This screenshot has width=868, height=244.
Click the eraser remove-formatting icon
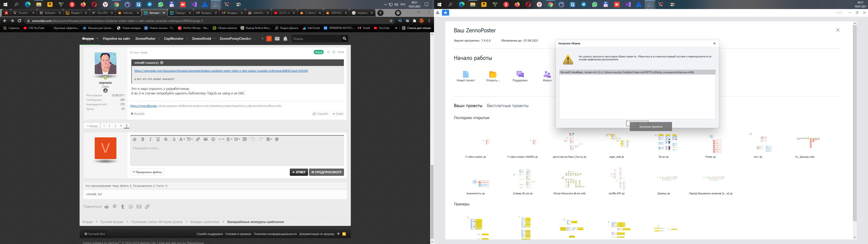coord(134,139)
